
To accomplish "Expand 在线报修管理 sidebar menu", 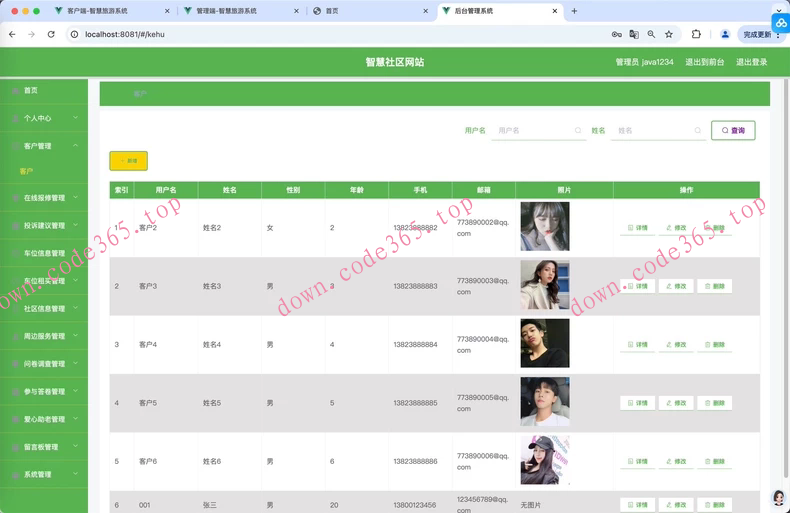I will (44, 198).
